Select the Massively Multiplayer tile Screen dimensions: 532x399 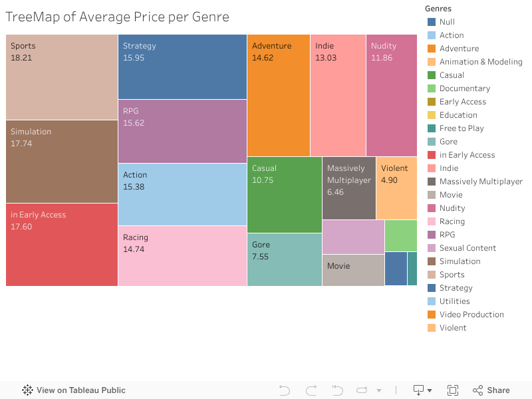tap(348, 188)
